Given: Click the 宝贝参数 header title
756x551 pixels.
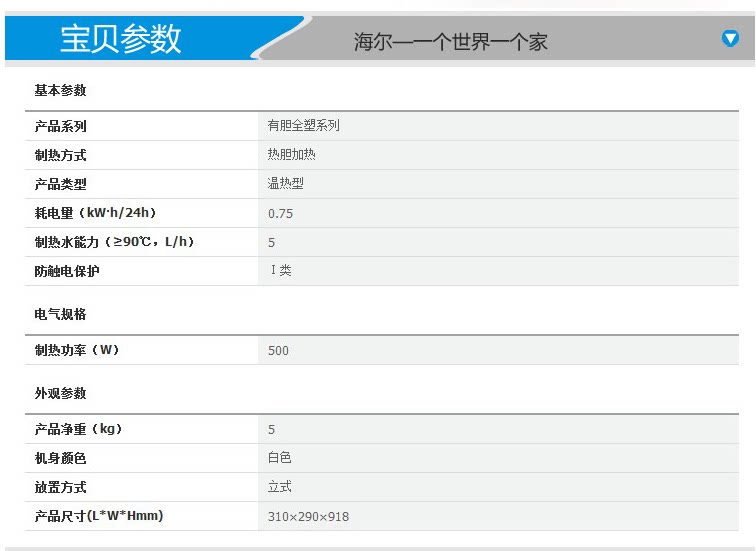Looking at the screenshot, I should 121,39.
